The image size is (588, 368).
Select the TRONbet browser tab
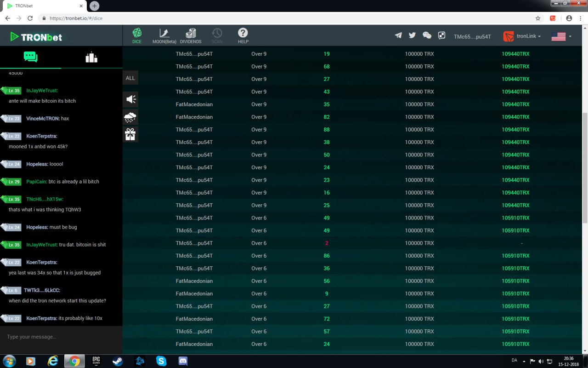(44, 6)
